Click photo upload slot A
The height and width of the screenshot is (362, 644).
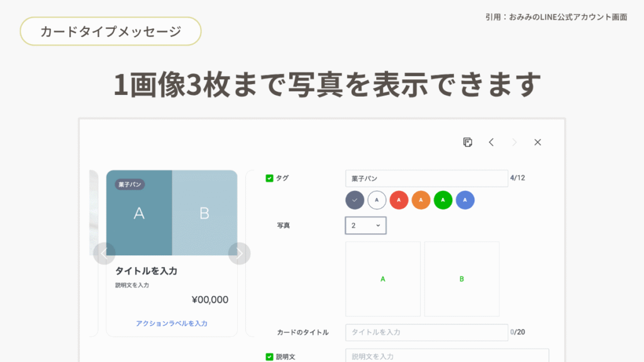point(383,278)
